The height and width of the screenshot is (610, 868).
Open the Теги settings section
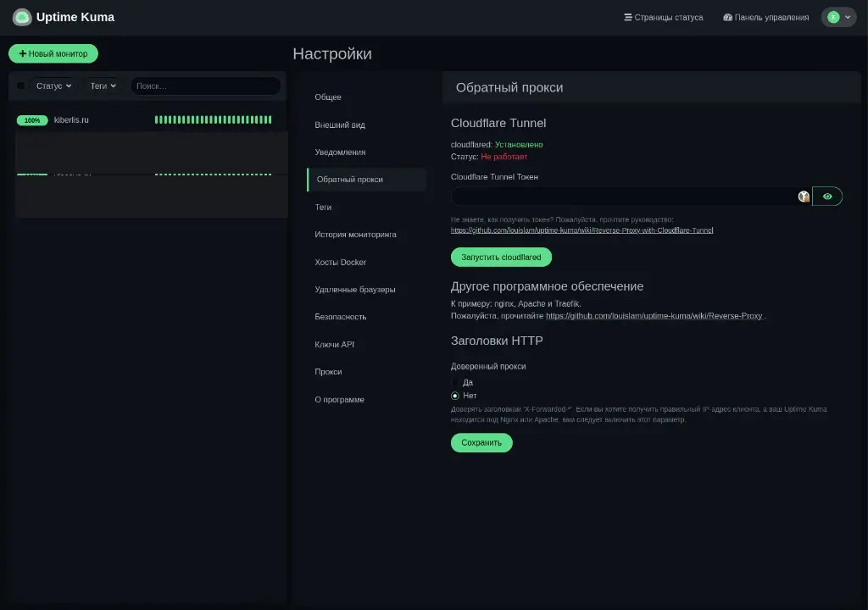coord(366,207)
